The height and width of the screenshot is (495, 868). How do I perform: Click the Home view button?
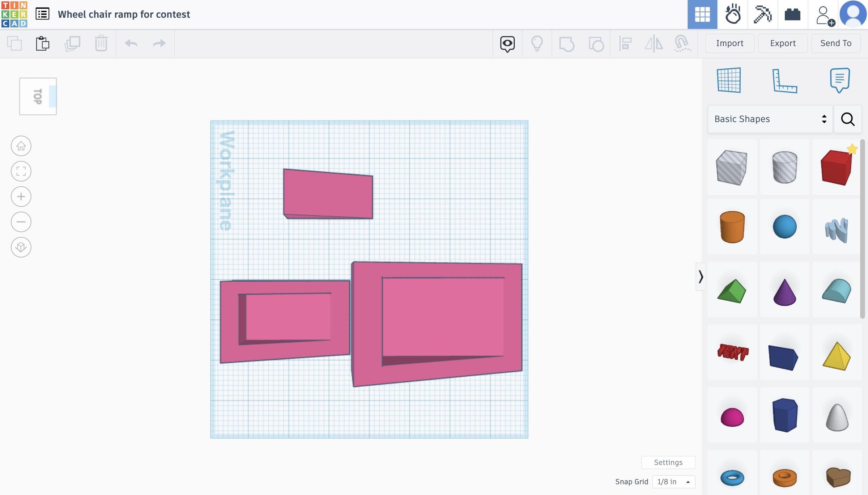(21, 146)
